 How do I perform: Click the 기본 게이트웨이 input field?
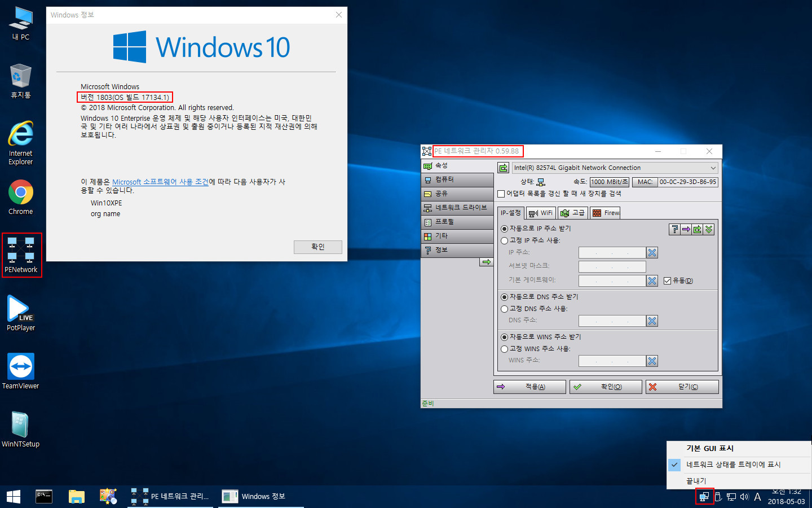pos(612,281)
